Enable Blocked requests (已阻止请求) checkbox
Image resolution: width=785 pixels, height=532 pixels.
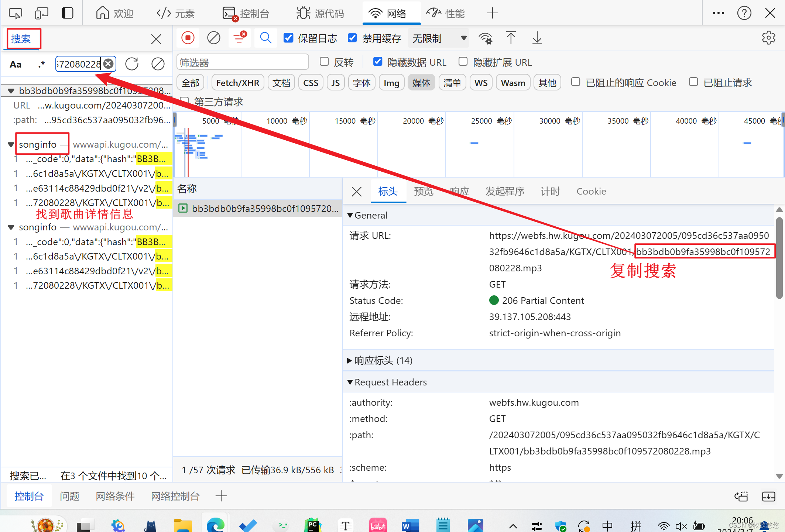pyautogui.click(x=693, y=82)
